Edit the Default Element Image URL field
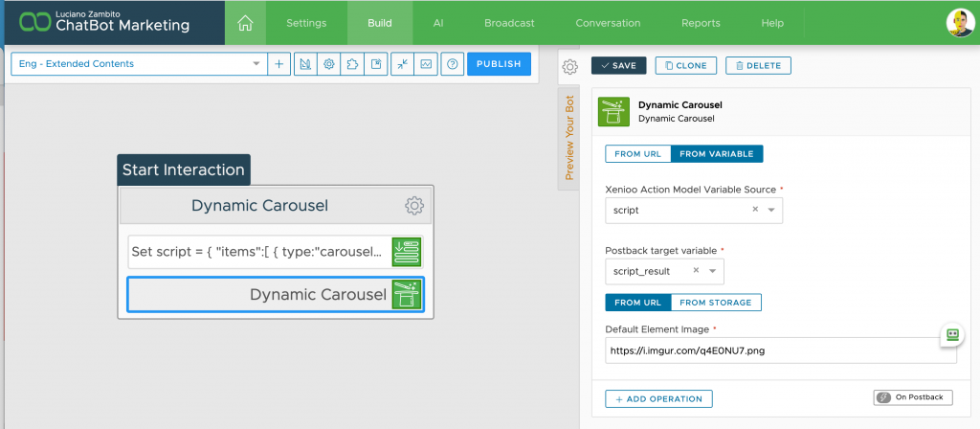Screen dimensions: 980x429 pos(781,350)
